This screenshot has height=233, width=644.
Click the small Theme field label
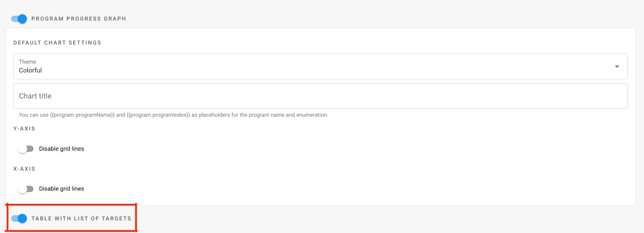(x=27, y=62)
